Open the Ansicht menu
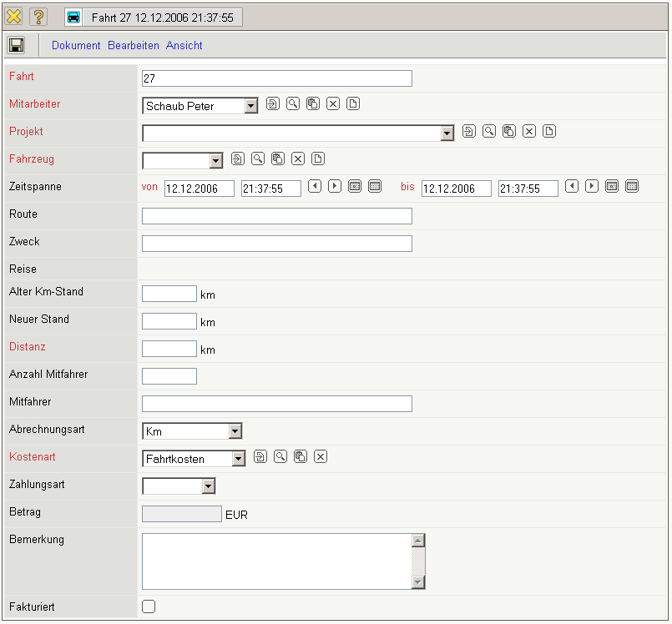This screenshot has width=672, height=624. pos(184,46)
